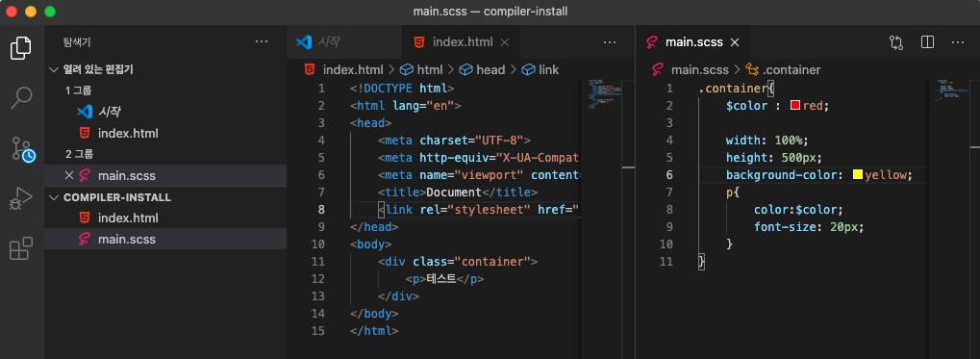Click the 2 그룹 group label
Image resolution: width=980 pixels, height=359 pixels.
point(79,154)
